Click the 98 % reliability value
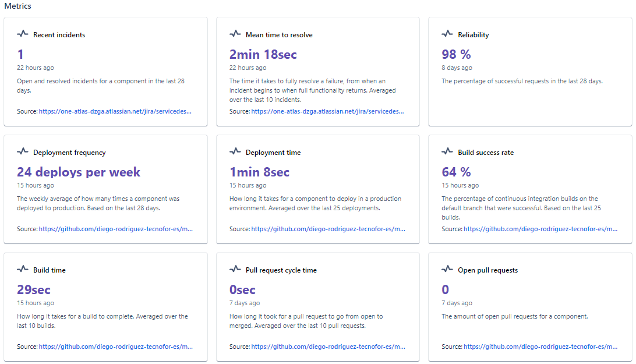Screen dimensions: 636x364 456,54
